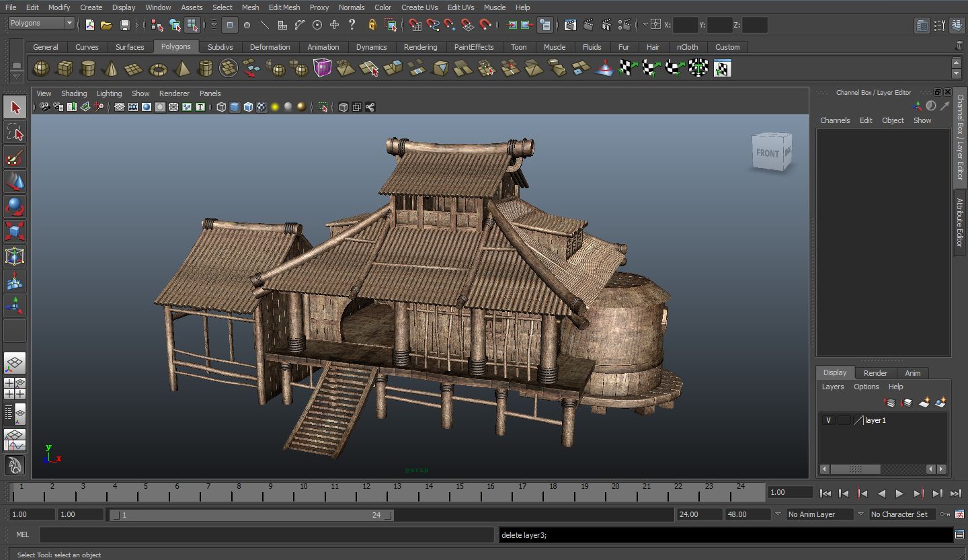968x560 pixels.
Task: Expand the absolute transform input mode arrow
Action: [645, 25]
